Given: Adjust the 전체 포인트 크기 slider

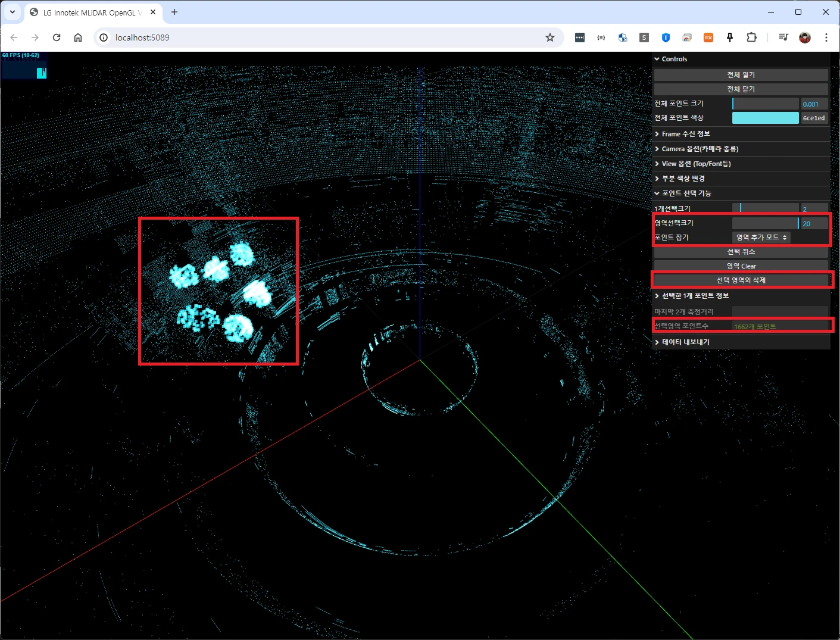Looking at the screenshot, I should pos(766,104).
